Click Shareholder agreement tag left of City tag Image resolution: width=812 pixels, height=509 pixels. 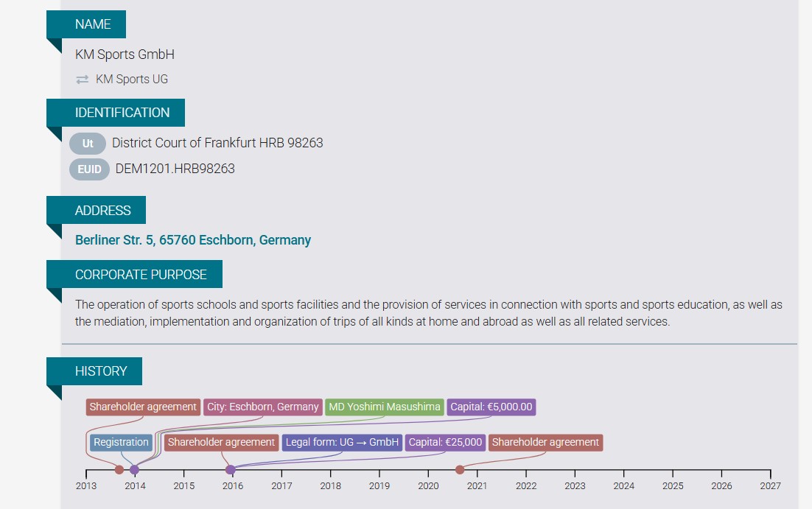[x=143, y=407]
